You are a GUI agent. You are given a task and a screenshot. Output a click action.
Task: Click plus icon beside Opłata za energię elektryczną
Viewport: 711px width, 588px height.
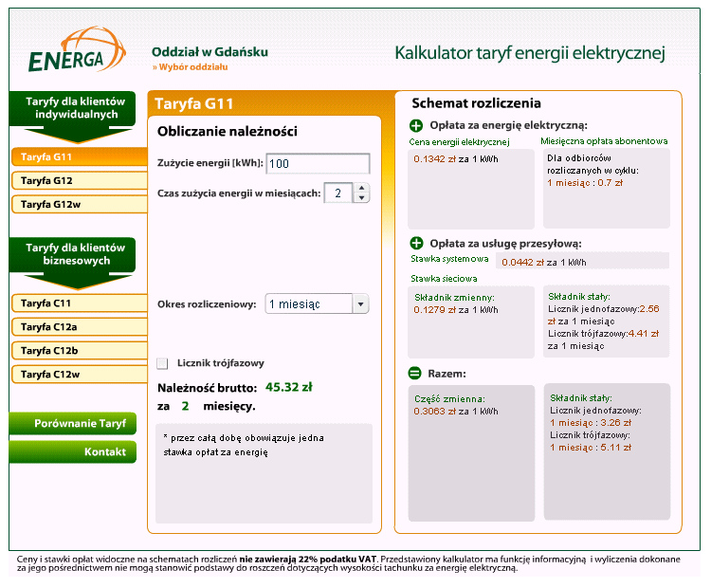coord(416,126)
